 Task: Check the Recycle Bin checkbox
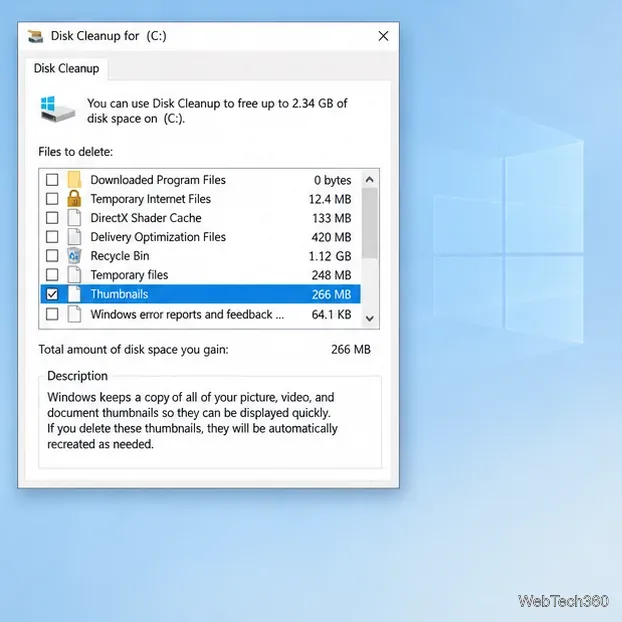pos(52,256)
